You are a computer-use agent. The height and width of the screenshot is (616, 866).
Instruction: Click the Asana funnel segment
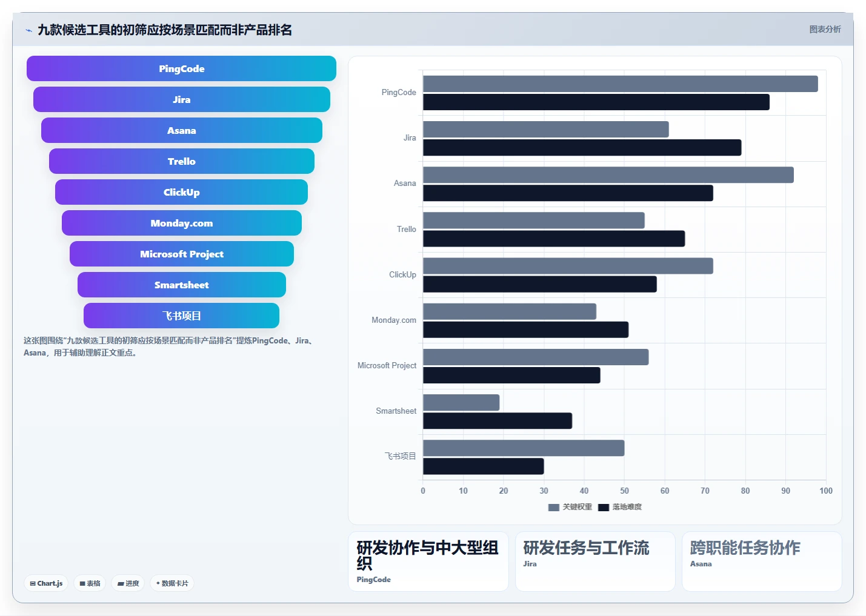[181, 130]
